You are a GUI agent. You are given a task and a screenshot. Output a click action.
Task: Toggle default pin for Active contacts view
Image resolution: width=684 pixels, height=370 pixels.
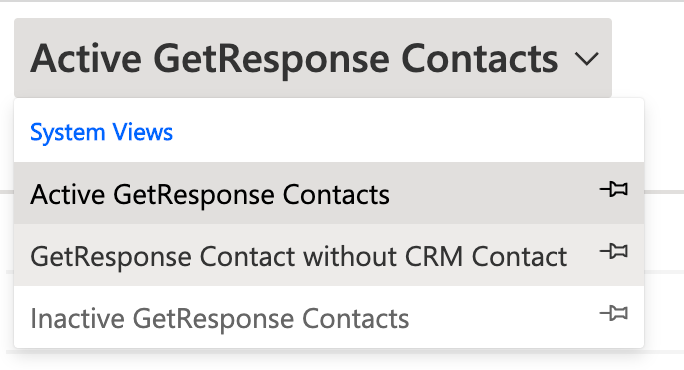(614, 189)
